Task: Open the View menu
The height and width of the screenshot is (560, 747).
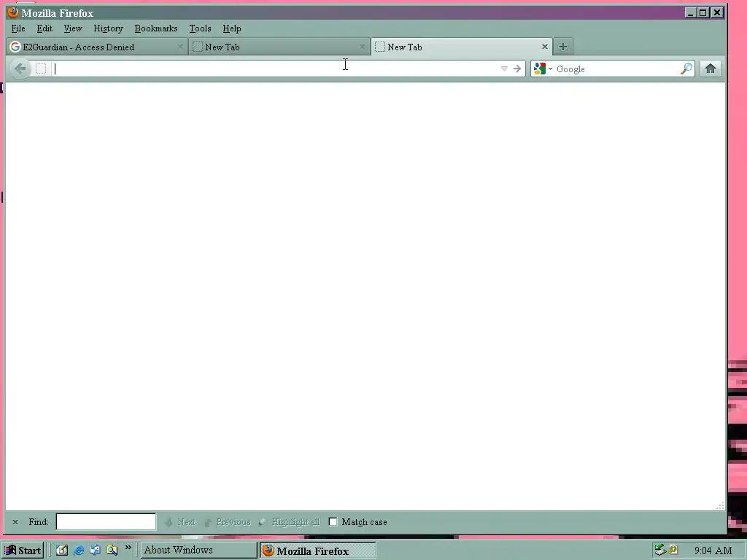Action: tap(73, 28)
